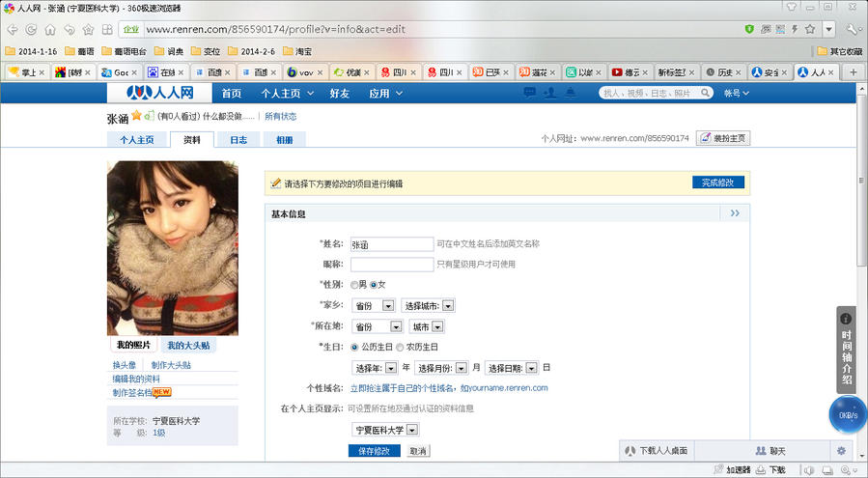The width and height of the screenshot is (868, 478).
Task: Click the profile photo thumbnail
Action: pyautogui.click(x=173, y=248)
